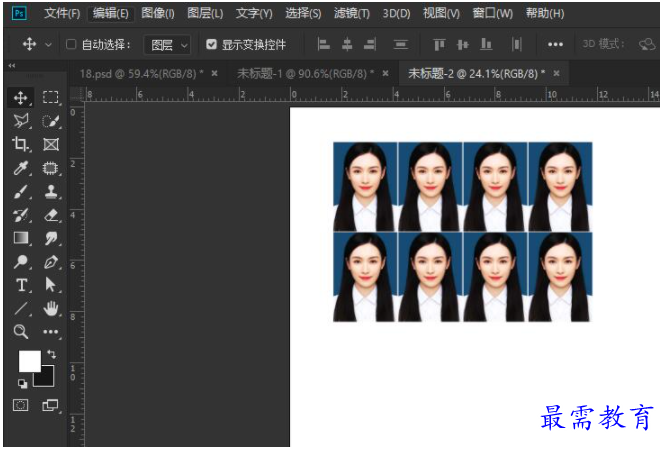The width and height of the screenshot is (662, 449).
Task: Align top edges in options bar
Action: click(440, 44)
